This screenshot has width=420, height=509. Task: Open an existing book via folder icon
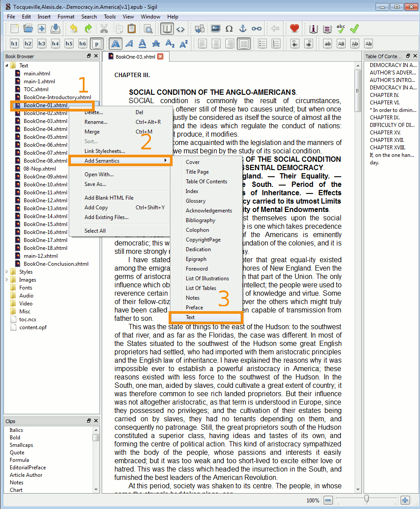(28, 29)
